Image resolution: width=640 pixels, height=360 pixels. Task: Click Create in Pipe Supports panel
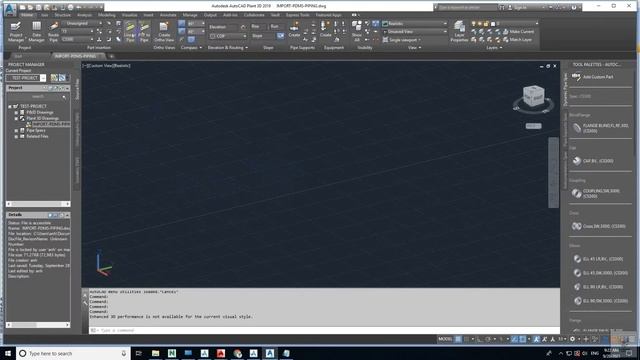tap(294, 30)
